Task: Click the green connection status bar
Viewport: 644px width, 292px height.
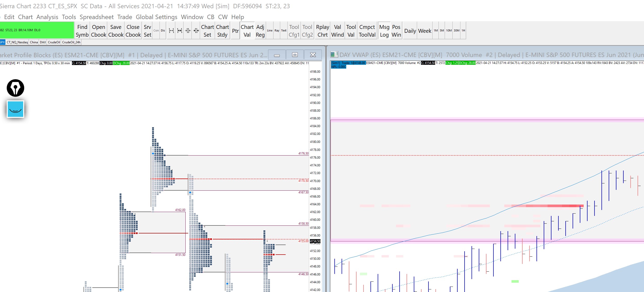Action: point(37,30)
